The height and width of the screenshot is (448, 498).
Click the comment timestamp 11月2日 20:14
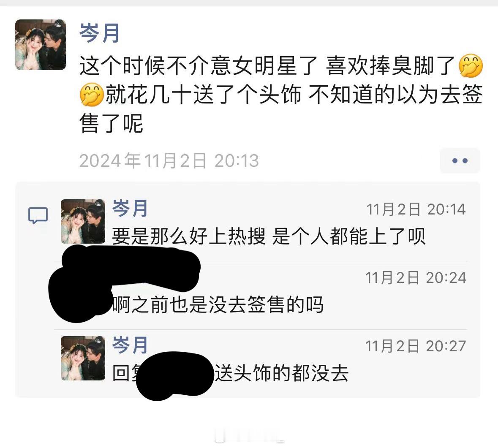click(416, 209)
